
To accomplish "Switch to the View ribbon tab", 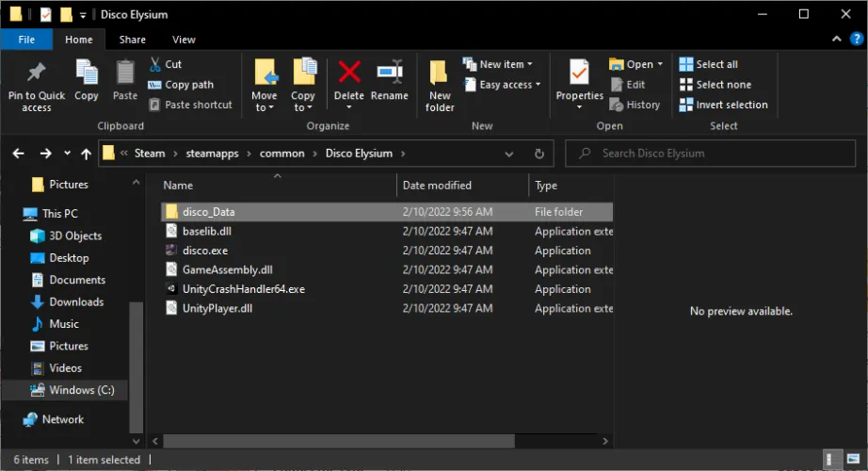I will [184, 40].
